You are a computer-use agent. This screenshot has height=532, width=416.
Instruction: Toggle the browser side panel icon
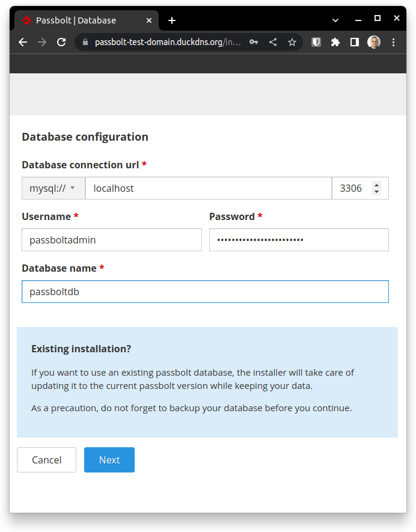tap(355, 42)
